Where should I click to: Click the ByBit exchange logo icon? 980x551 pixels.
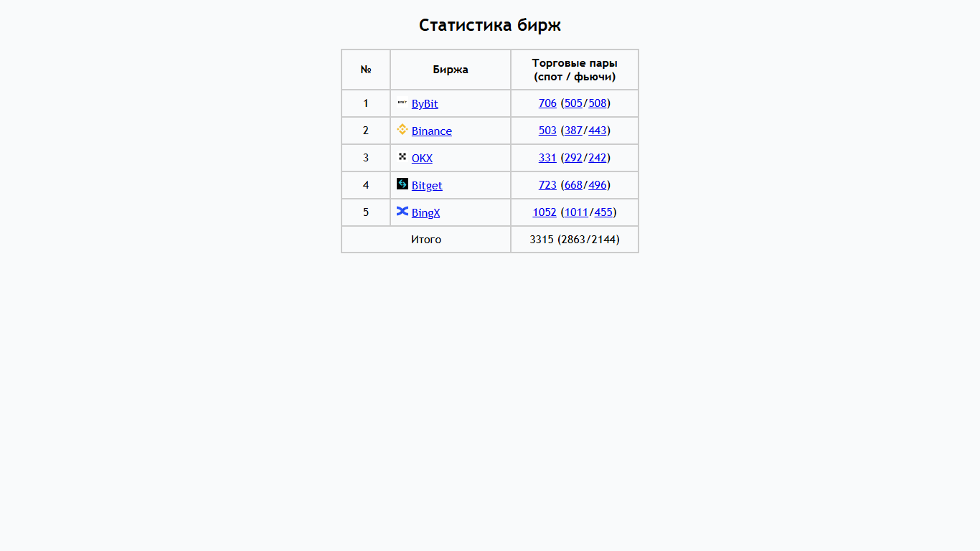[x=402, y=103]
